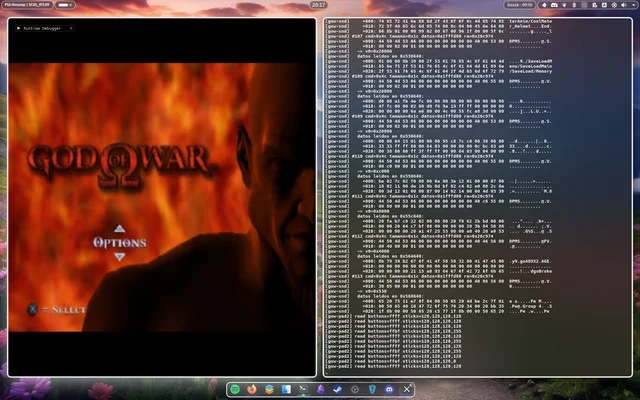This screenshot has height=400, width=640.
Task: Click '/SaveLoad/Memory' text in terminal
Action: pos(530,71)
